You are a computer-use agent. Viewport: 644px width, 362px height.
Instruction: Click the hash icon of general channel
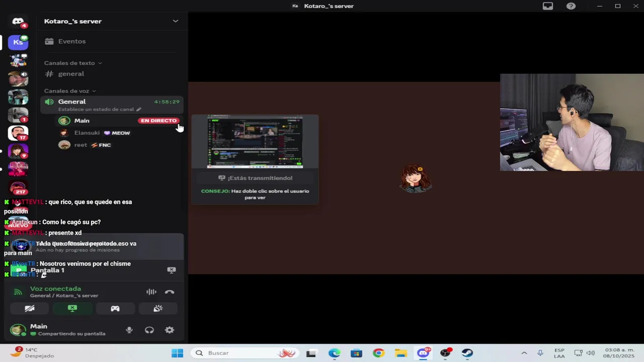pos(49,74)
